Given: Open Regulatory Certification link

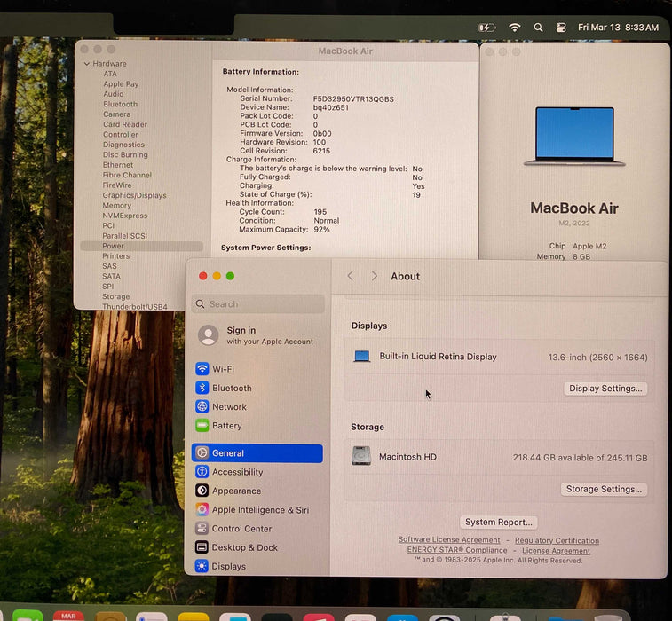Looking at the screenshot, I should [x=557, y=540].
